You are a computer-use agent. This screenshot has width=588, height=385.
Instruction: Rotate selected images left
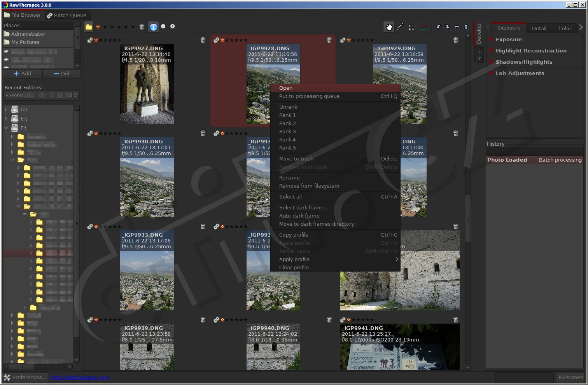tap(438, 27)
